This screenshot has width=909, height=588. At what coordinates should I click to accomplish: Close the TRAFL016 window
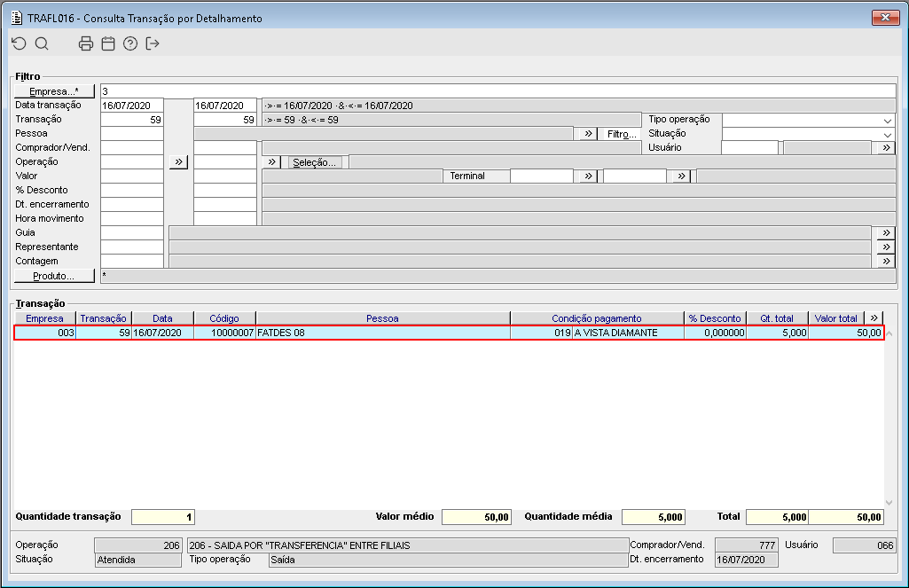[x=885, y=18]
